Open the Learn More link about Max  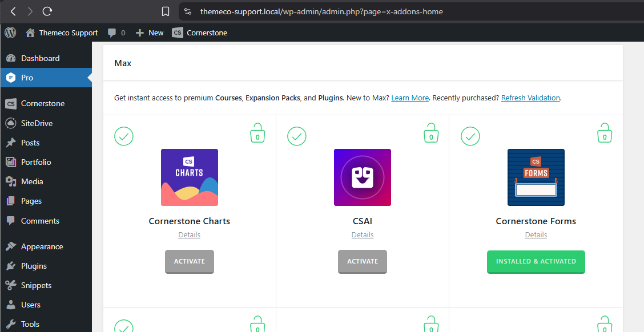click(x=410, y=98)
